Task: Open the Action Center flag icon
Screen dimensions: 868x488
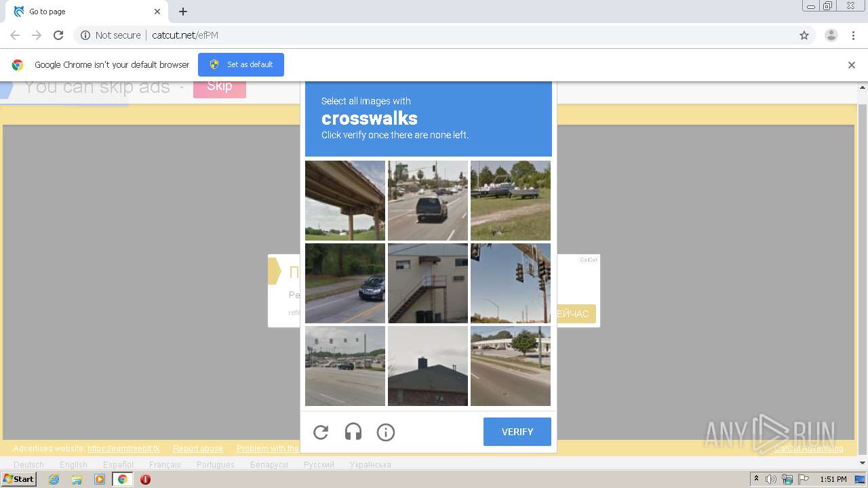Action: [802, 479]
